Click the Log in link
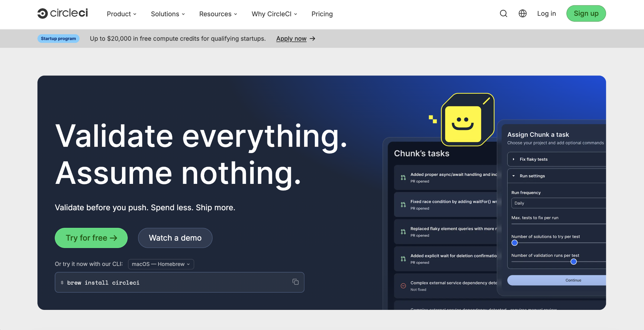 547,14
